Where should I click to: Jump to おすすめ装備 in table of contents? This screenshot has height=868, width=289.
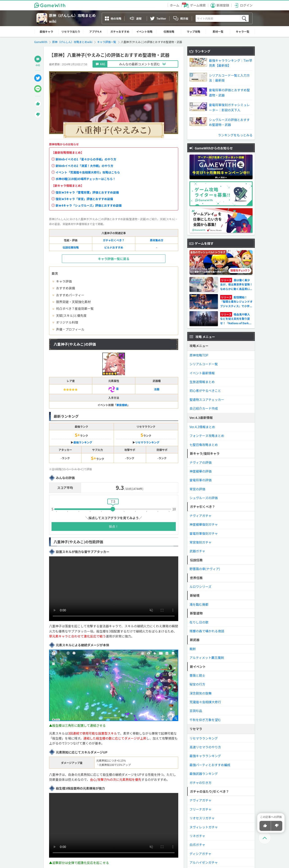tap(65, 288)
